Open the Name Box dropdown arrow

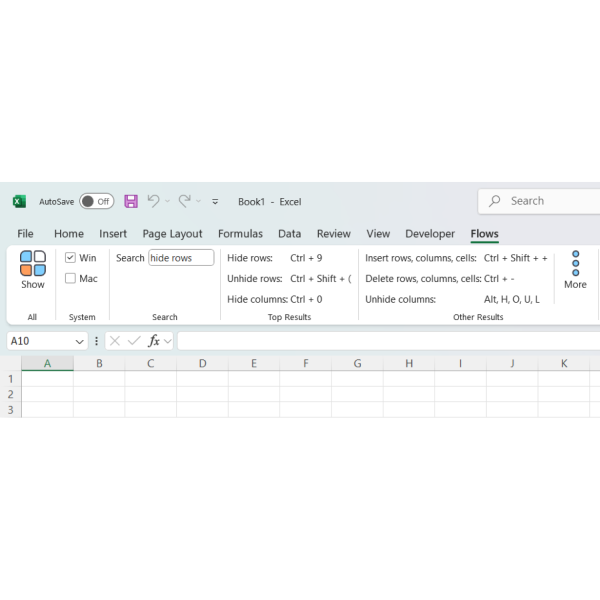click(x=79, y=341)
